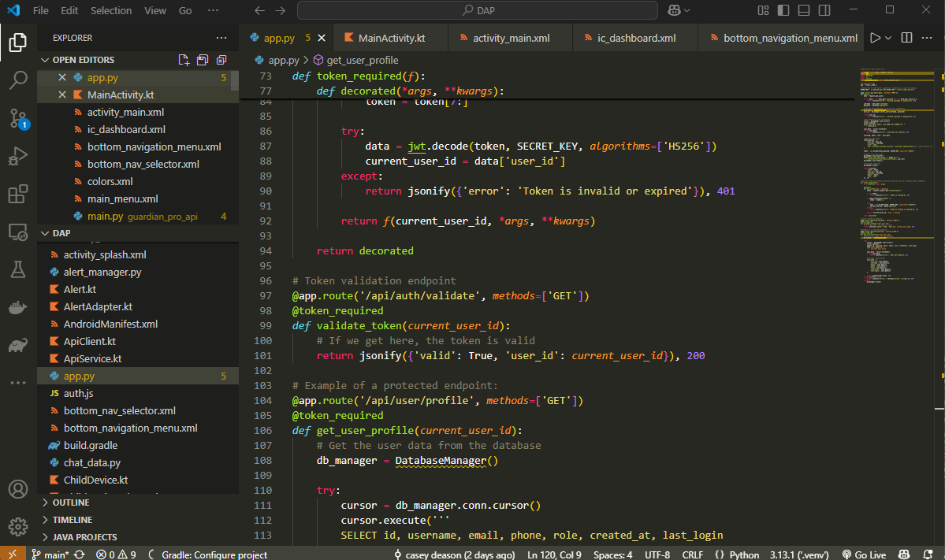Open the Source Control view

(17, 118)
